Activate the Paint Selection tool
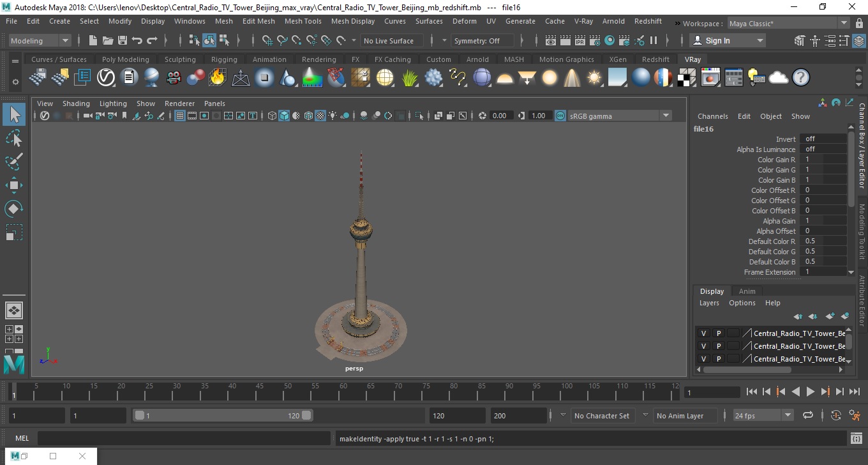868x465 pixels. [x=14, y=162]
